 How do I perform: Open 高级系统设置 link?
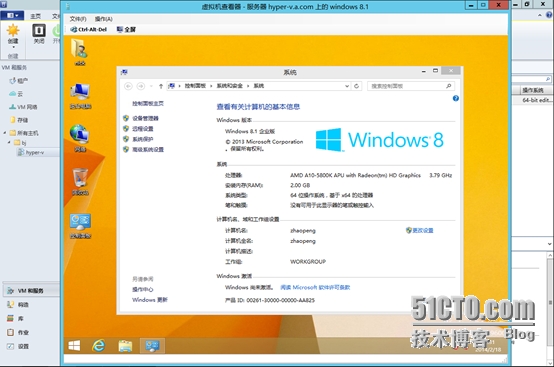point(148,150)
